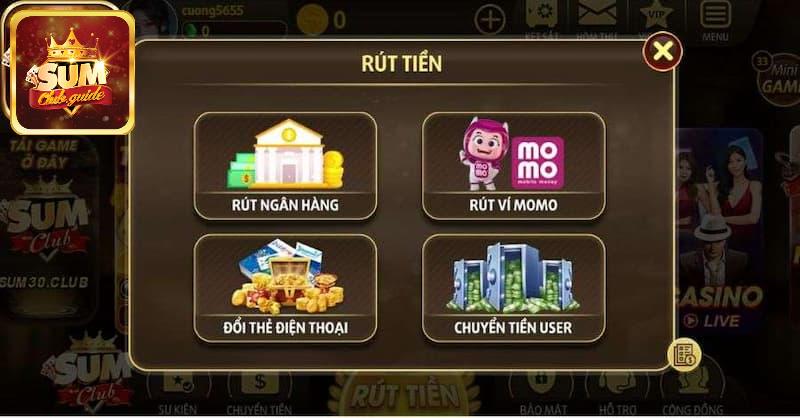This screenshot has width=800, height=418.
Task: Open the Đổi Thẻ Điện Thoại card exchange
Action: pos(285,288)
